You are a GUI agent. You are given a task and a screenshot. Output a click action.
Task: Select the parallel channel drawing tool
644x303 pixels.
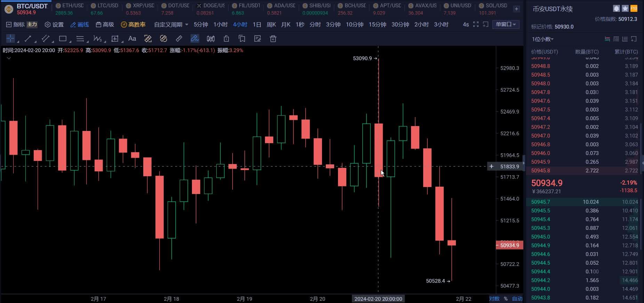click(45, 38)
